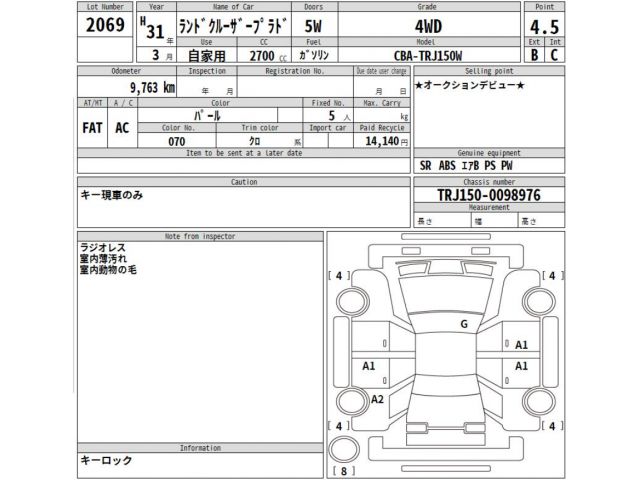The image size is (640, 480).
Task: Click the model code CBA-TRJ150W
Action: tap(428, 56)
